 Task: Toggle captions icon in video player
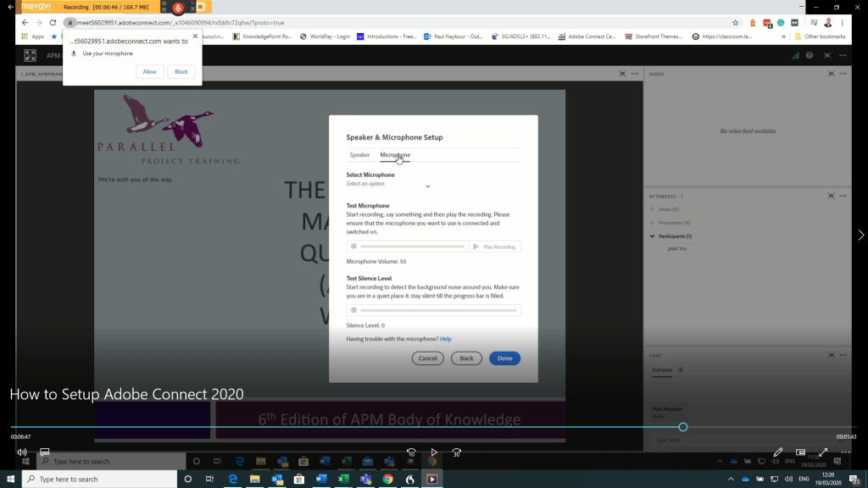(x=45, y=452)
